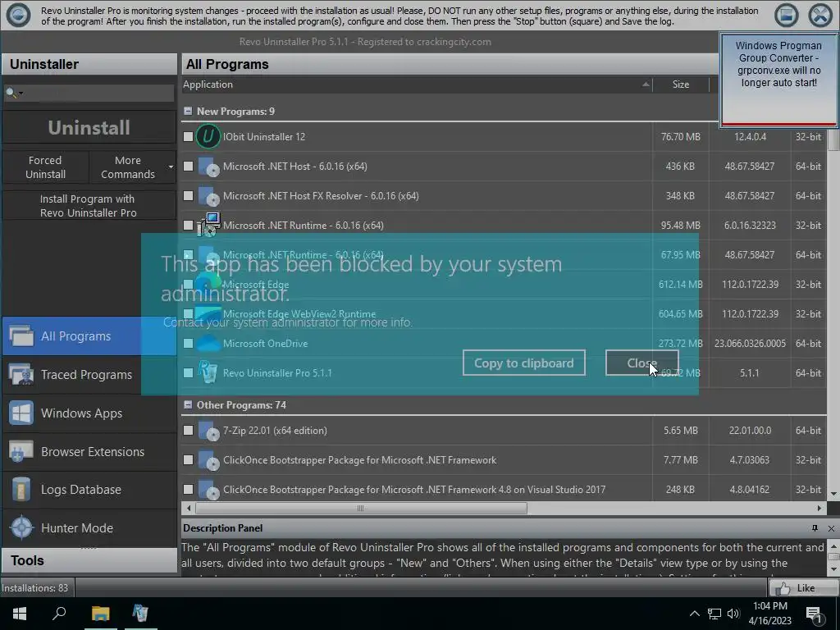840x630 pixels.
Task: Select the Traced Programs tab
Action: click(x=89, y=374)
